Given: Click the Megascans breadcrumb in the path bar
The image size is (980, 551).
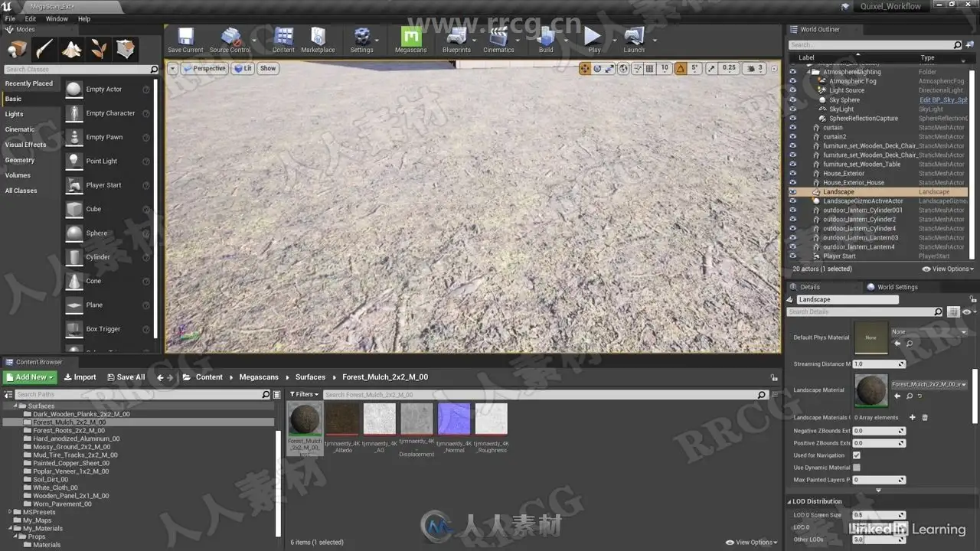Looking at the screenshot, I should tap(259, 377).
